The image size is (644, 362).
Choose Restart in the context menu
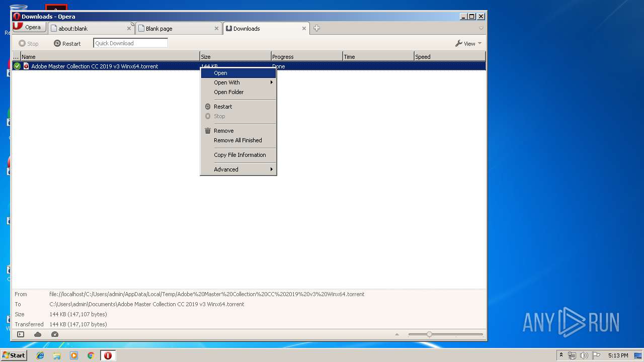tap(238, 107)
